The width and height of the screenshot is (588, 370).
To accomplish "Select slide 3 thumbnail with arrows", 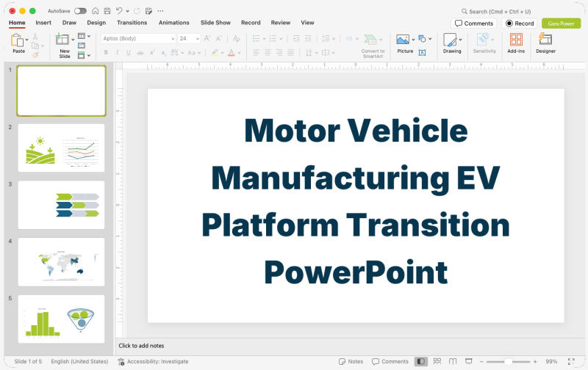I will pyautogui.click(x=61, y=205).
